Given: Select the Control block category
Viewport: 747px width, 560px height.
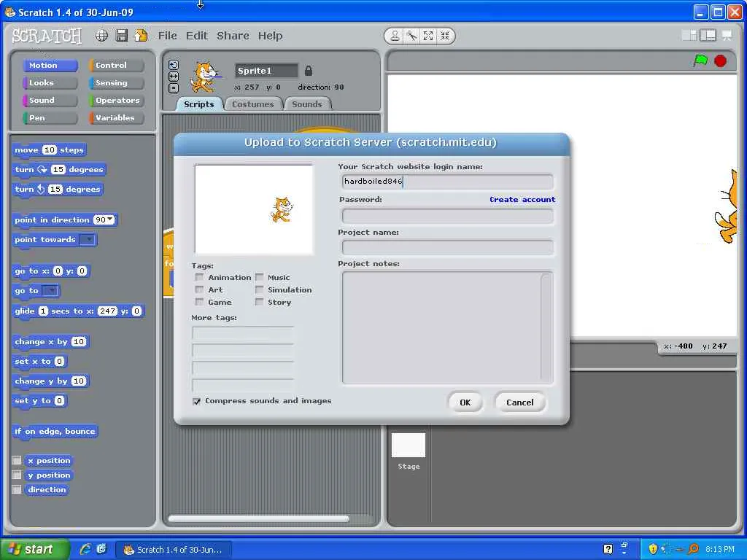Looking at the screenshot, I should coord(116,65).
